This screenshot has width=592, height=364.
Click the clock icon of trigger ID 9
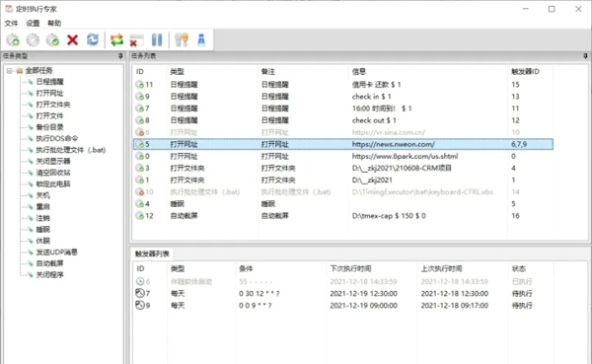coord(140,305)
